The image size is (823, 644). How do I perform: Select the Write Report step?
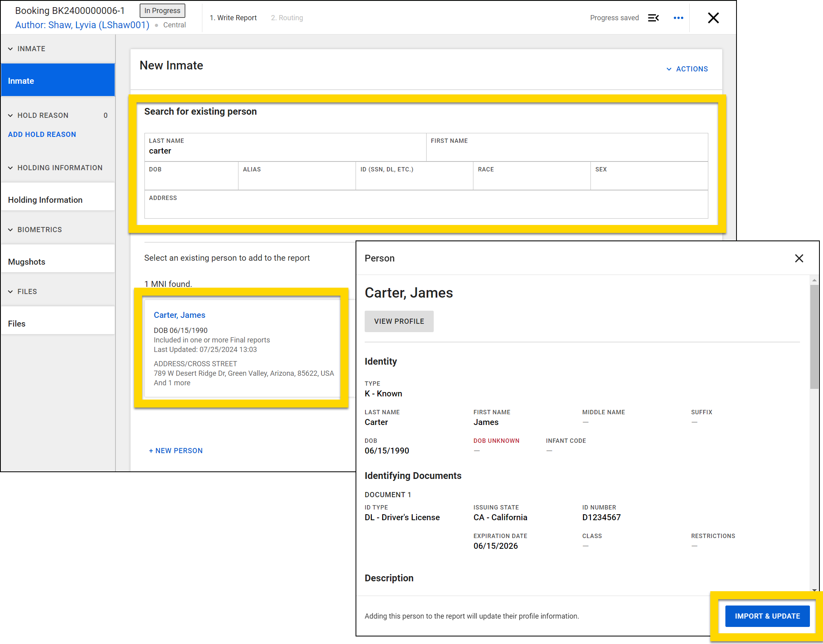tap(233, 17)
